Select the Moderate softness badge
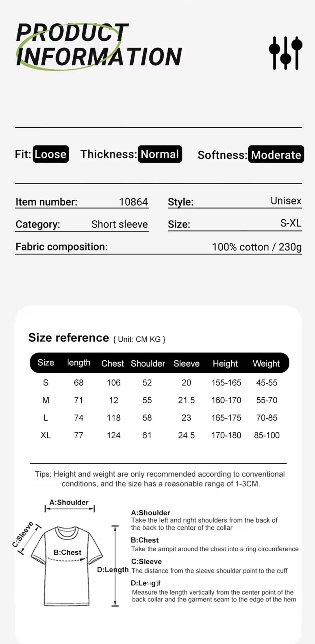315x644 pixels. click(276, 155)
